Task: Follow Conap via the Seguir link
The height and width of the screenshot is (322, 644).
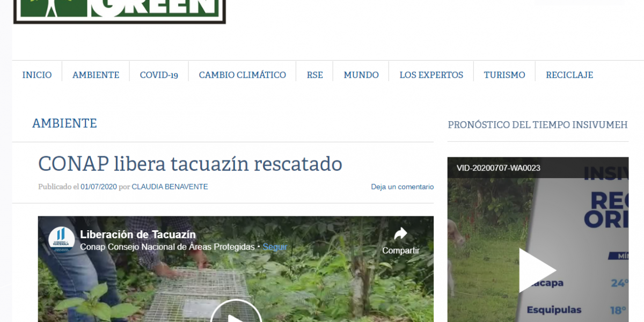Action: click(275, 247)
